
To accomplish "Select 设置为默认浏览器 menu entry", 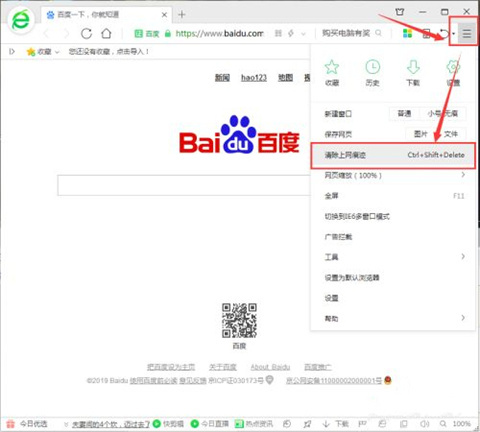I will point(392,278).
